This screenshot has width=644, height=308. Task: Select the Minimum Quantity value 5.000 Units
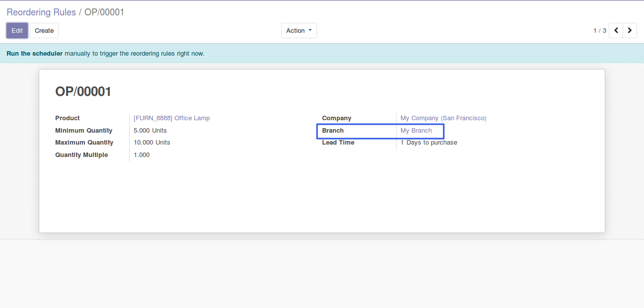[x=150, y=131]
